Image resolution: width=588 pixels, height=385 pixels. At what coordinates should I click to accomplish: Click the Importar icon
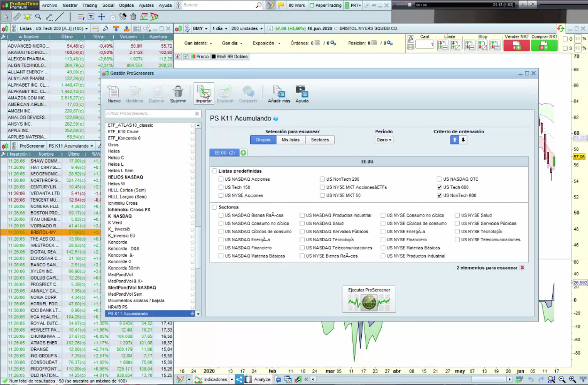point(204,94)
